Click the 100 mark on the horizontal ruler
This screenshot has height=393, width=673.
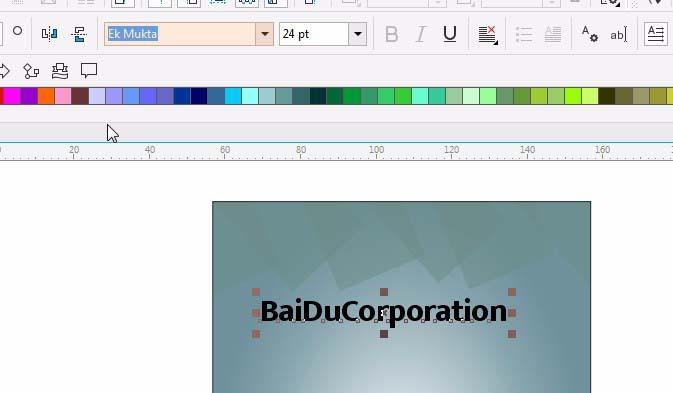[x=376, y=149]
